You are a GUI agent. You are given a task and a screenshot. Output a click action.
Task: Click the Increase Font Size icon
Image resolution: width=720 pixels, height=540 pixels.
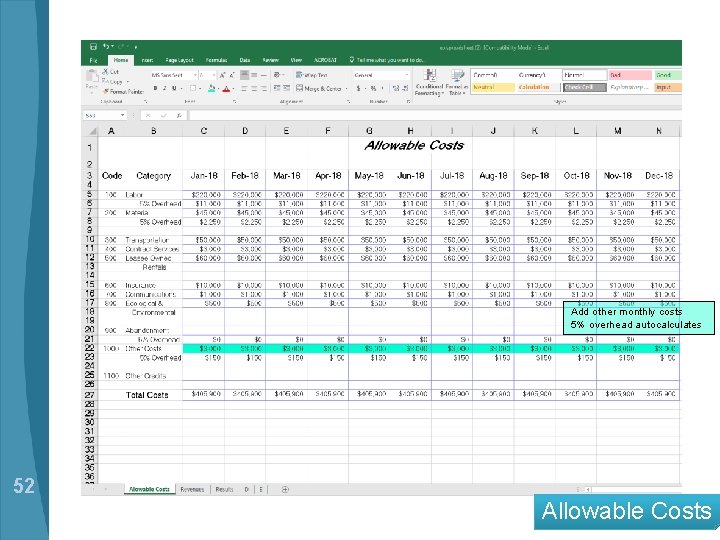coord(222,75)
